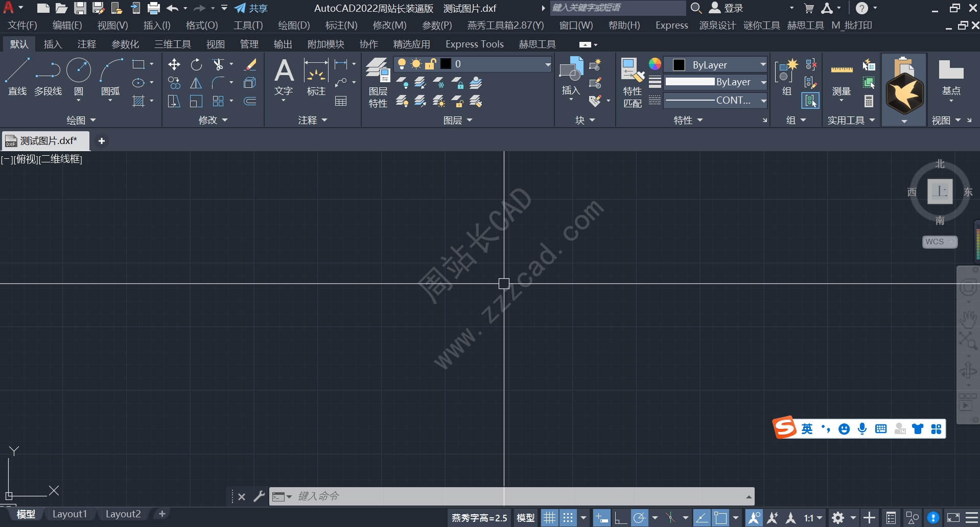The width and height of the screenshot is (980, 527).
Task: Toggle object snap tracking on status bar
Action: [x=670, y=517]
